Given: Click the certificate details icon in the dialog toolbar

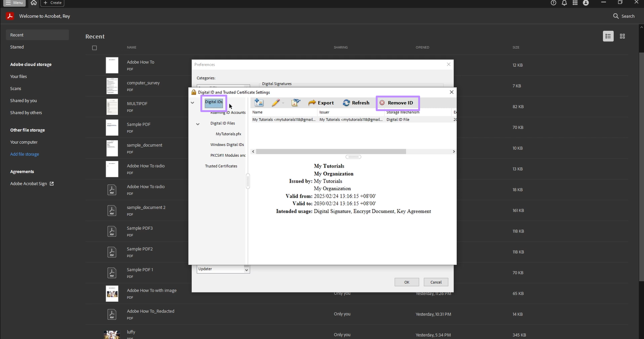Looking at the screenshot, I should pyautogui.click(x=296, y=103).
